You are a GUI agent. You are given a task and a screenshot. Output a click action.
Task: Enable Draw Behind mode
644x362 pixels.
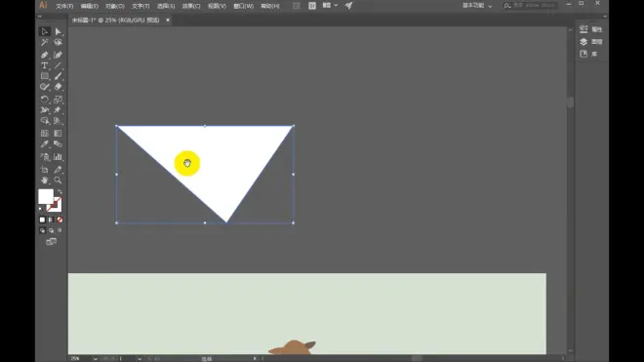[51, 230]
